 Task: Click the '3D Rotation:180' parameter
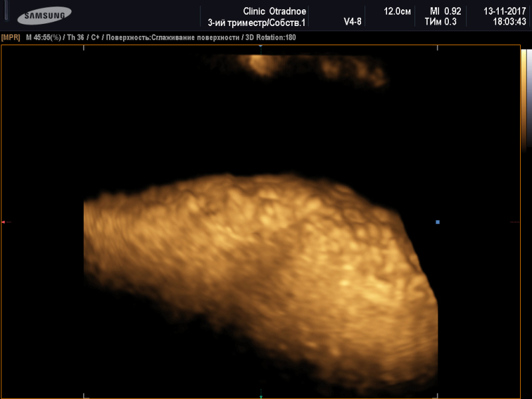tap(271, 38)
